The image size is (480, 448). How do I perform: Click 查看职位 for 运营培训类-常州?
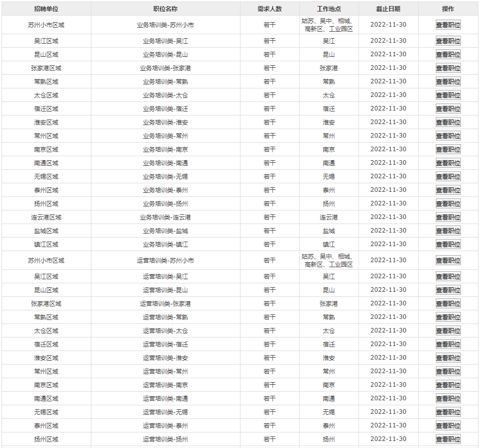(448, 372)
